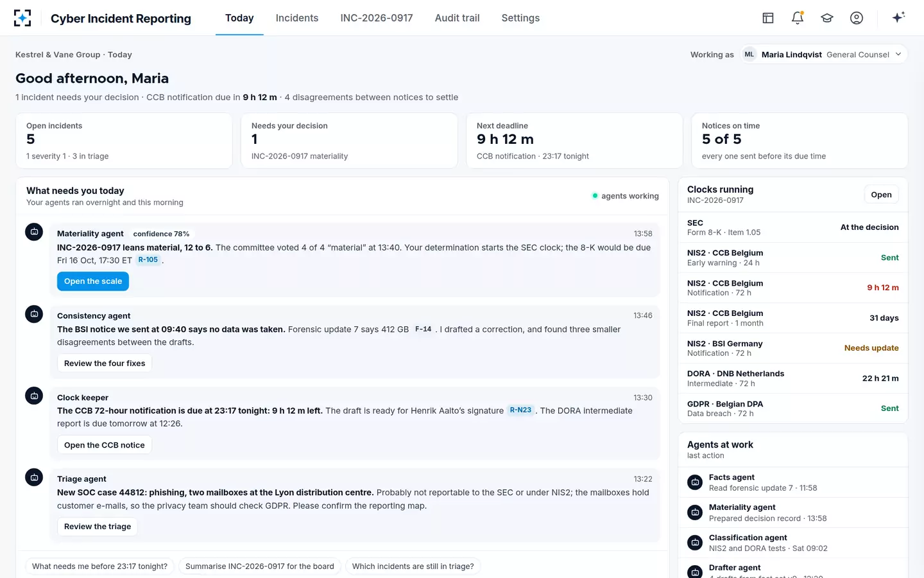The height and width of the screenshot is (578, 924).
Task: Open reference tag R-105
Action: click(148, 260)
